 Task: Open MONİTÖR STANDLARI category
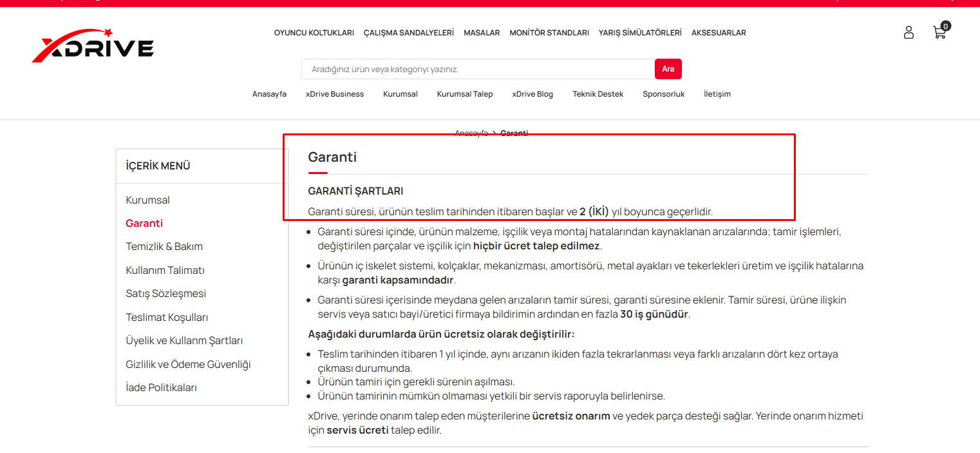(x=549, y=33)
